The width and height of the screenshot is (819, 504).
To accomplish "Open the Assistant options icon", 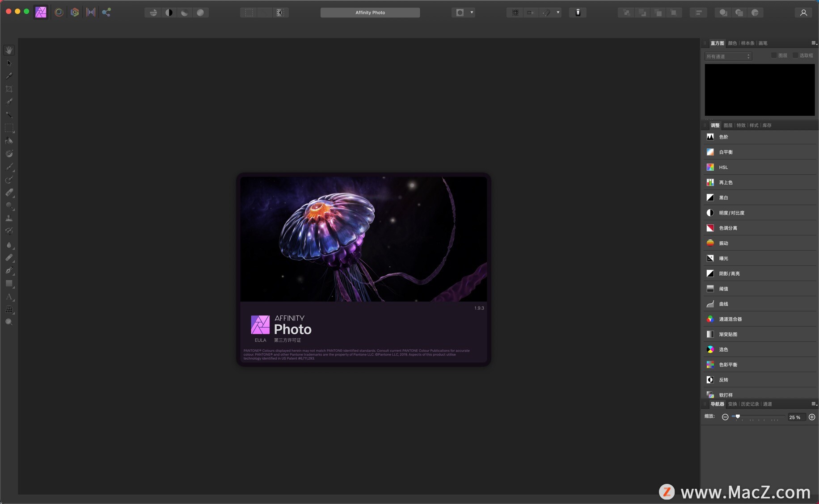I will click(x=578, y=13).
